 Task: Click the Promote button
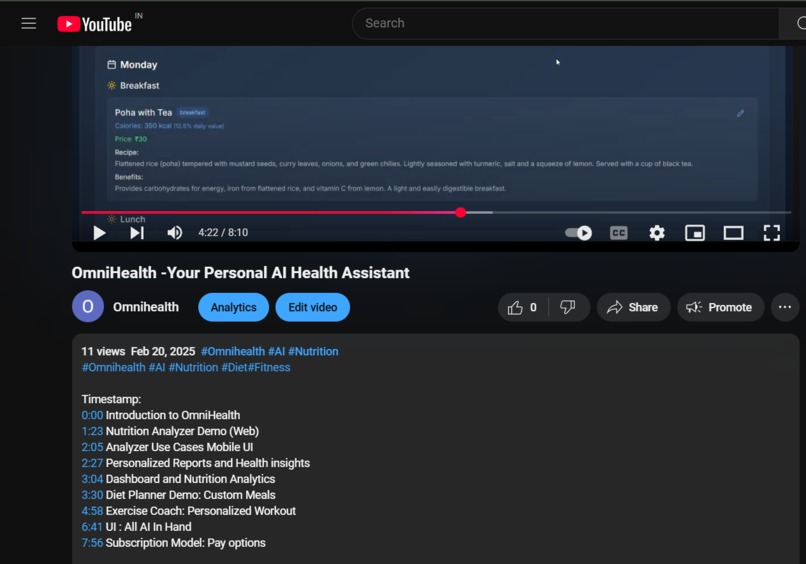point(720,307)
